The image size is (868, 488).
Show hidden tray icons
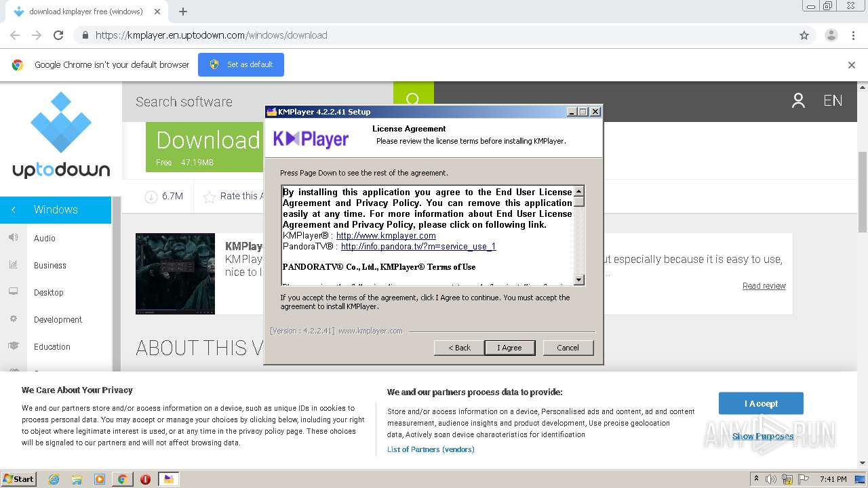(756, 479)
